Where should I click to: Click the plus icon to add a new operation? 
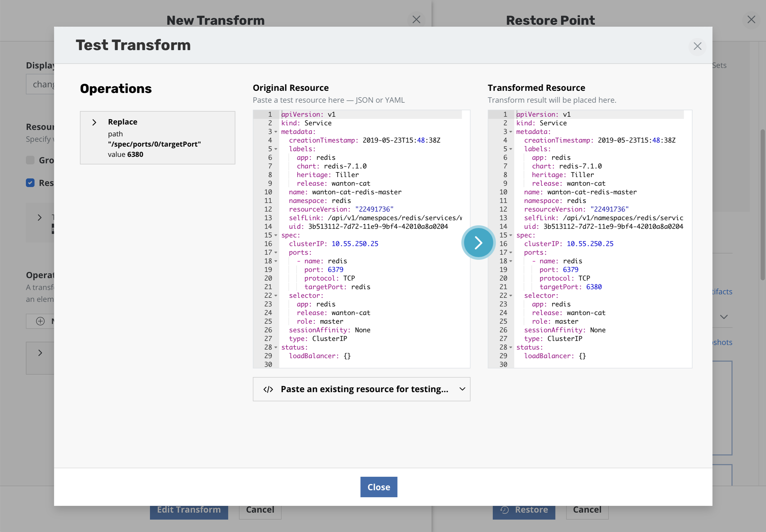pyautogui.click(x=40, y=321)
